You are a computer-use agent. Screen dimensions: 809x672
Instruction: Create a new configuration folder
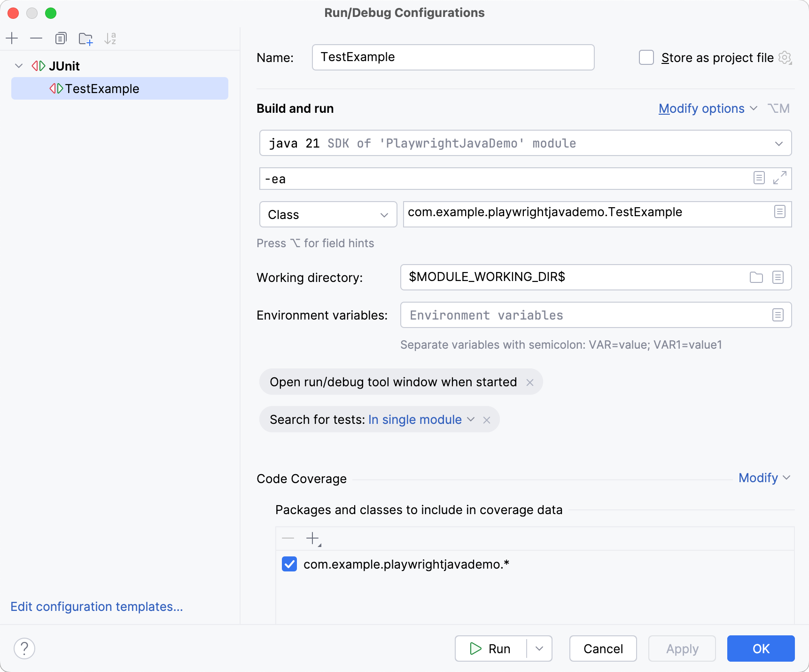pyautogui.click(x=86, y=39)
